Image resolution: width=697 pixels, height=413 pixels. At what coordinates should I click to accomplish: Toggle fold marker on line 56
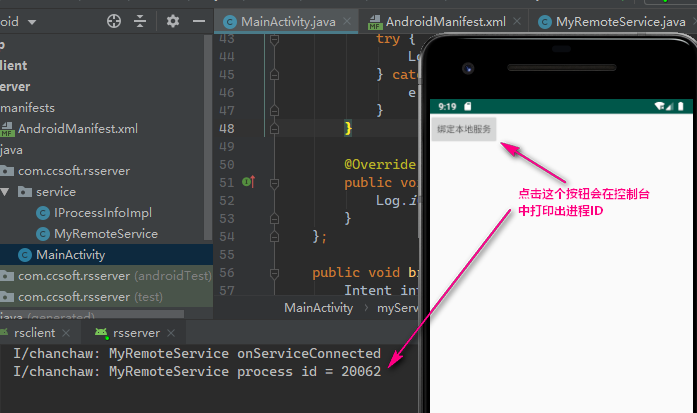(x=274, y=273)
